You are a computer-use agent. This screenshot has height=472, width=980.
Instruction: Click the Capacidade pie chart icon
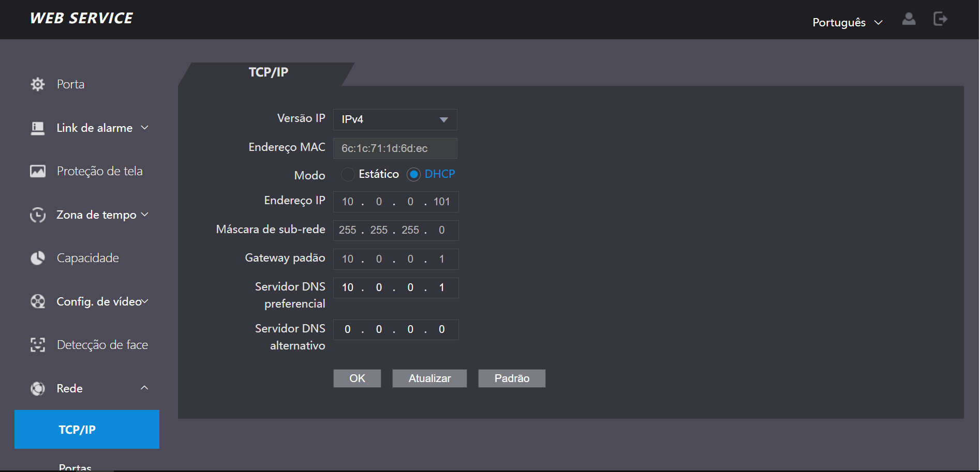pos(38,258)
